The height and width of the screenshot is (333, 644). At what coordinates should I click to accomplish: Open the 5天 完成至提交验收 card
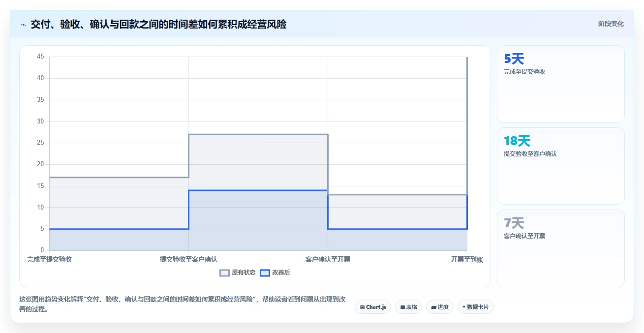(561, 84)
